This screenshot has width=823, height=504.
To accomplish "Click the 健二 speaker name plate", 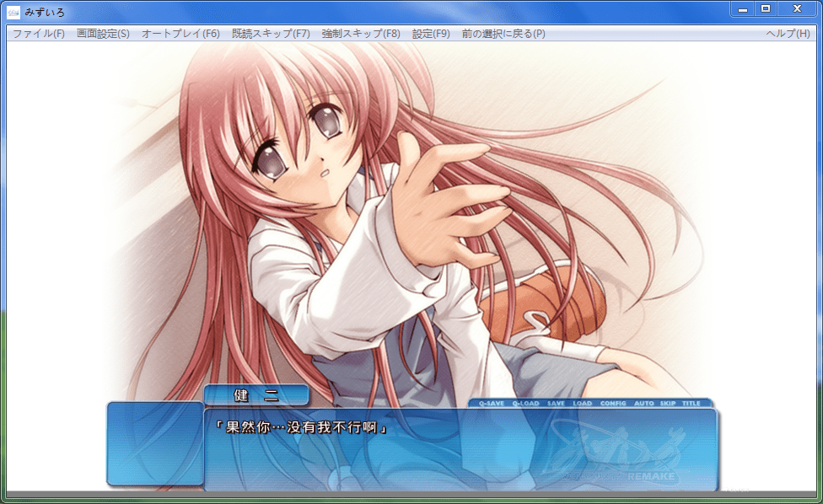I will tap(256, 394).
